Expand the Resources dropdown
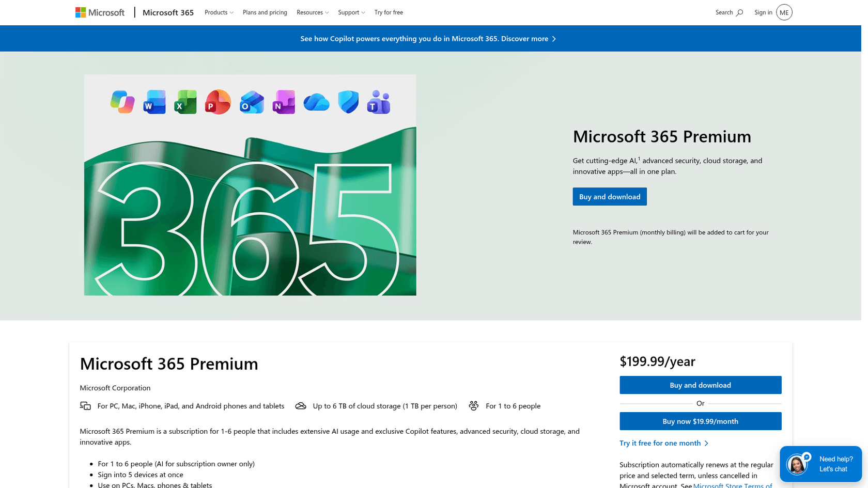Screen dimensions: 868x488 313,12
